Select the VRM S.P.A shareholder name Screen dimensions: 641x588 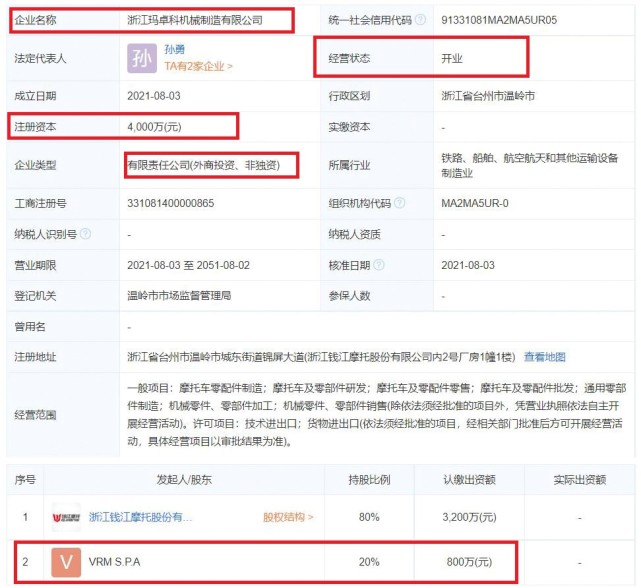(114, 562)
